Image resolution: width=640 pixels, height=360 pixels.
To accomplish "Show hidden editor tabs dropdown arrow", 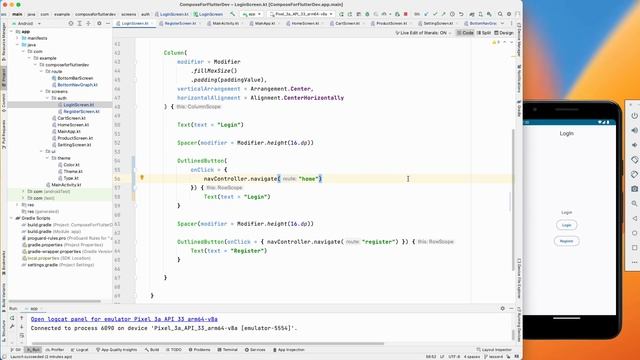I will coord(502,23).
